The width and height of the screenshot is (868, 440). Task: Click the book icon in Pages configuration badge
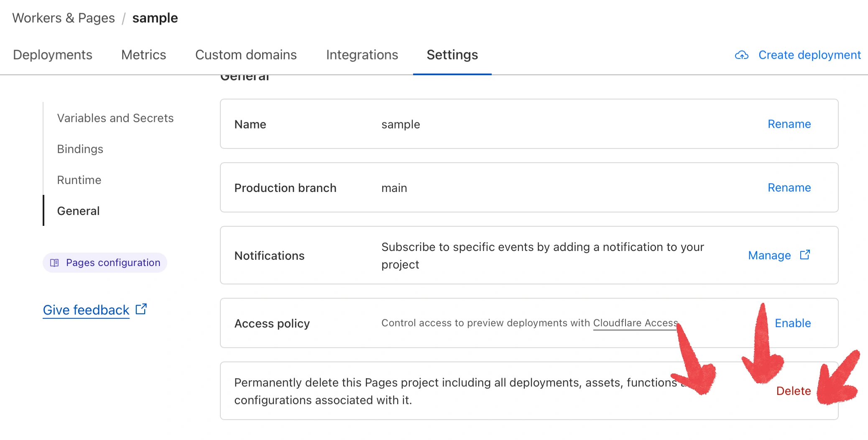point(54,263)
